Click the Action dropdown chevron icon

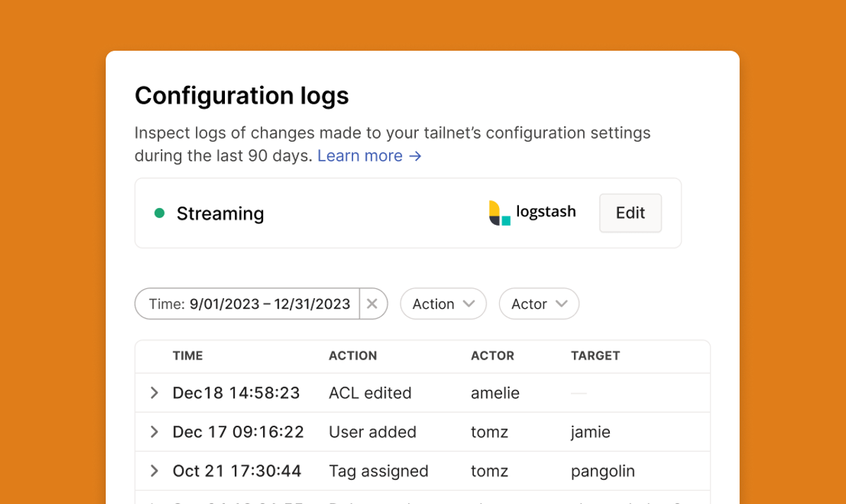point(469,304)
